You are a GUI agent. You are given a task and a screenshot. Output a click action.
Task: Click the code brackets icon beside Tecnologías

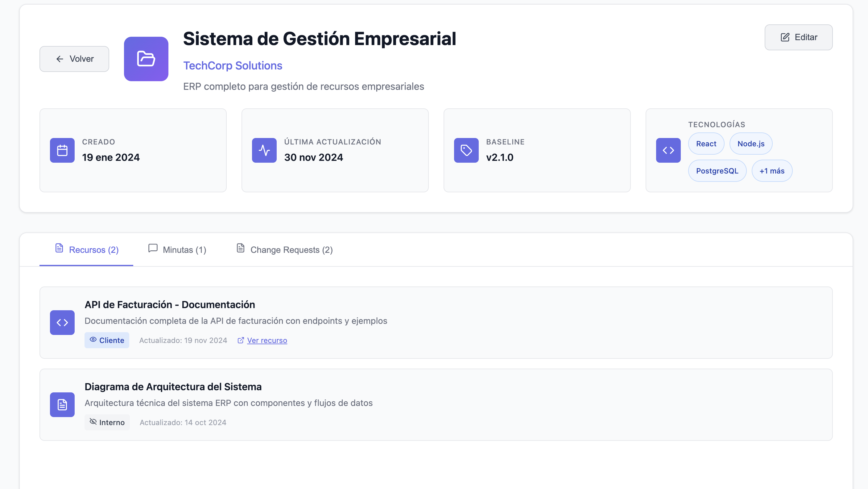pyautogui.click(x=668, y=150)
